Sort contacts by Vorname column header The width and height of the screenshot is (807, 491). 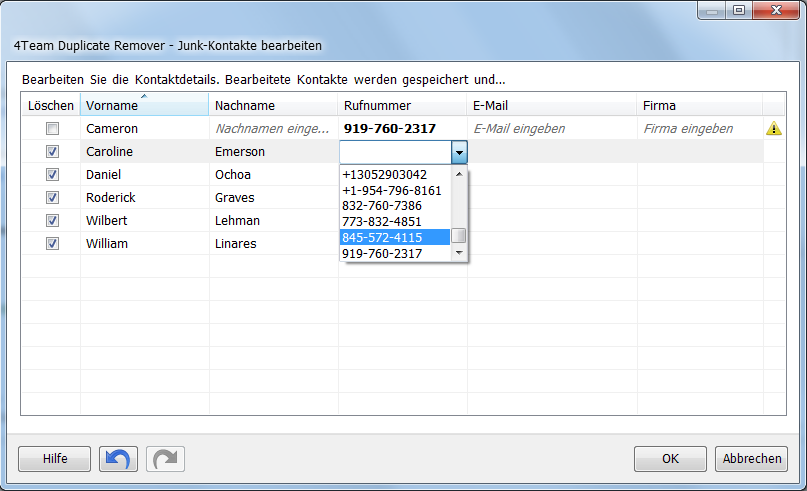coord(144,106)
